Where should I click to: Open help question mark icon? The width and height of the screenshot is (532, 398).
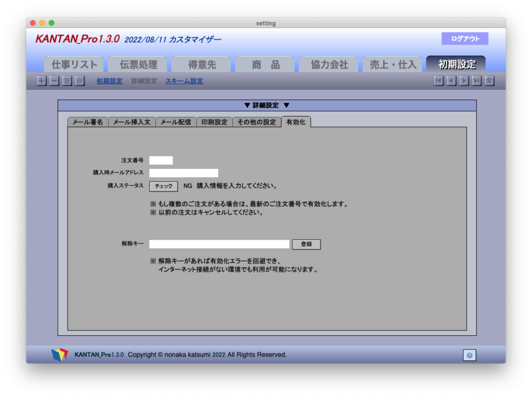(x=469, y=355)
